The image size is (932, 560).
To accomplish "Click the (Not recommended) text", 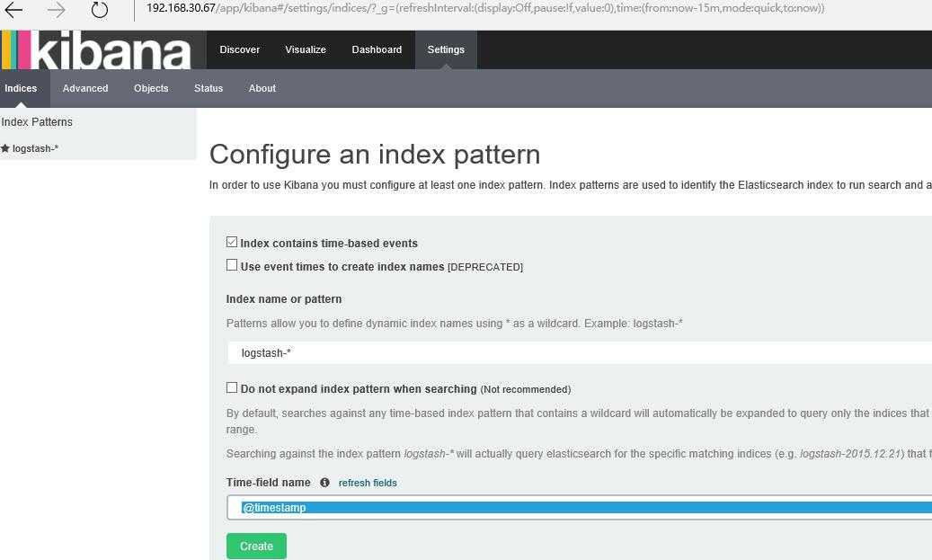I will 526,389.
